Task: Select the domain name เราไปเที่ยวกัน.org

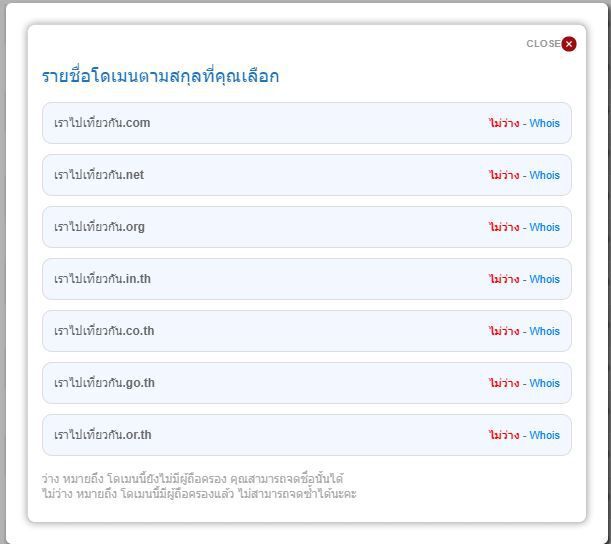Action: 99,227
